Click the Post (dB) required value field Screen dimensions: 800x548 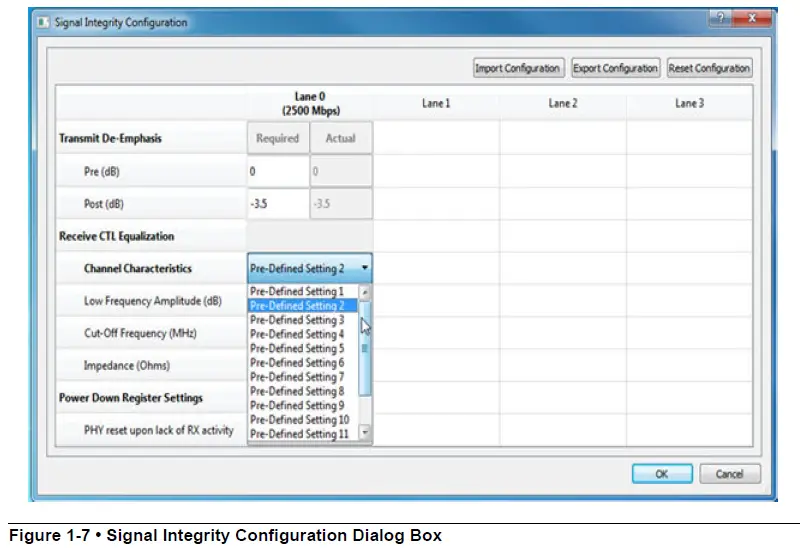tap(278, 204)
